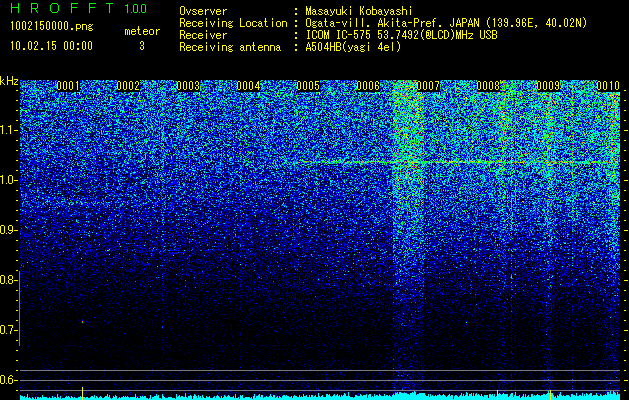Click the yellow meteor tick under minute 0008

point(497,394)
